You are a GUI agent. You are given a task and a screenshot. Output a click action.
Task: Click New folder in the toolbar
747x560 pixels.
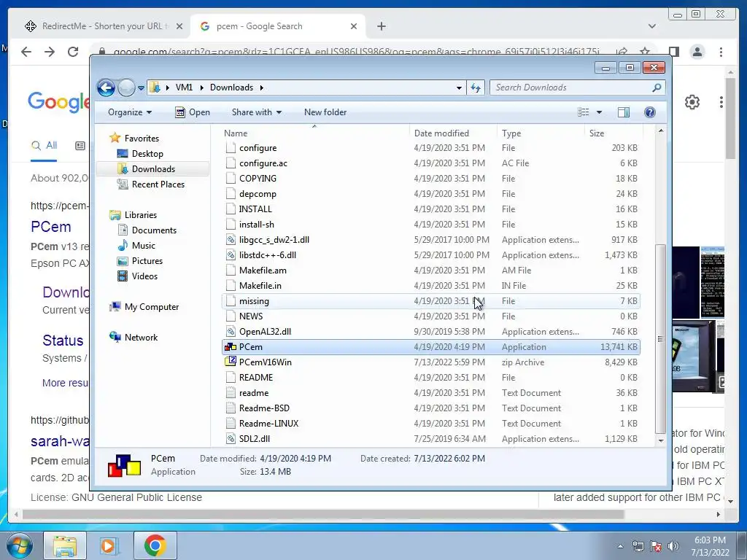coord(325,112)
